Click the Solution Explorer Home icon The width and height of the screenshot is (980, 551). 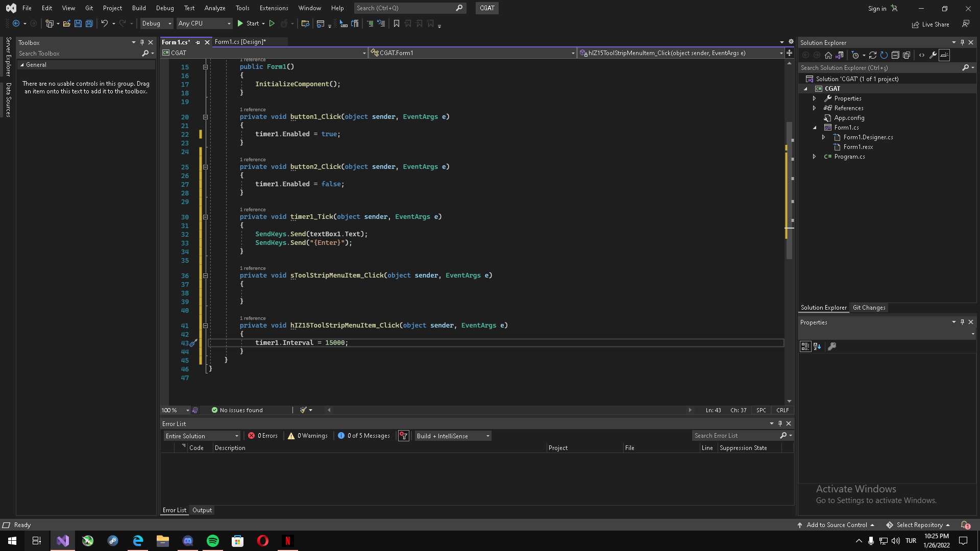tap(828, 55)
